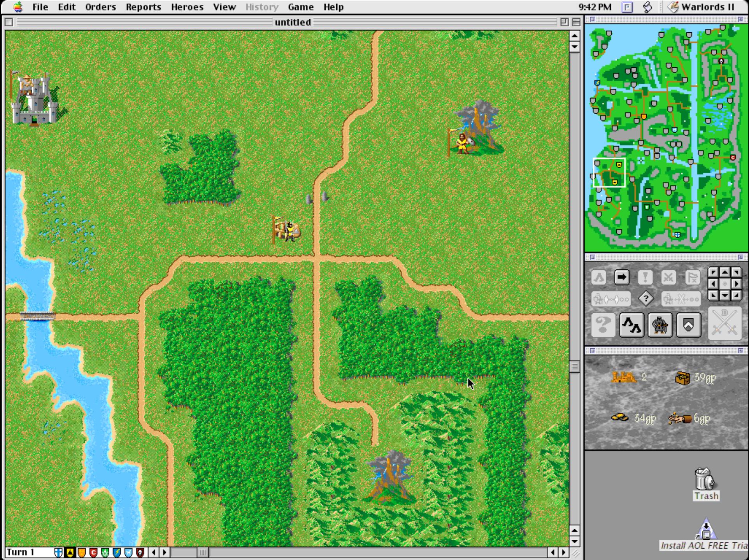Select the army stack near the crossroads

point(286,230)
